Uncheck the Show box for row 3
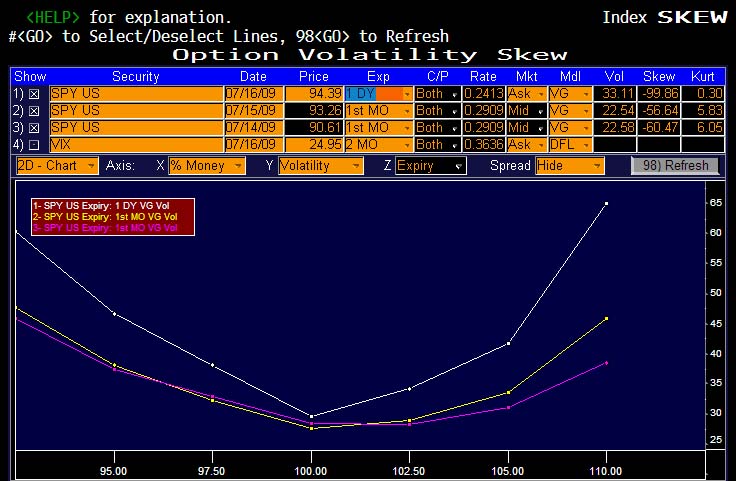This screenshot has height=481, width=736. tap(34, 128)
